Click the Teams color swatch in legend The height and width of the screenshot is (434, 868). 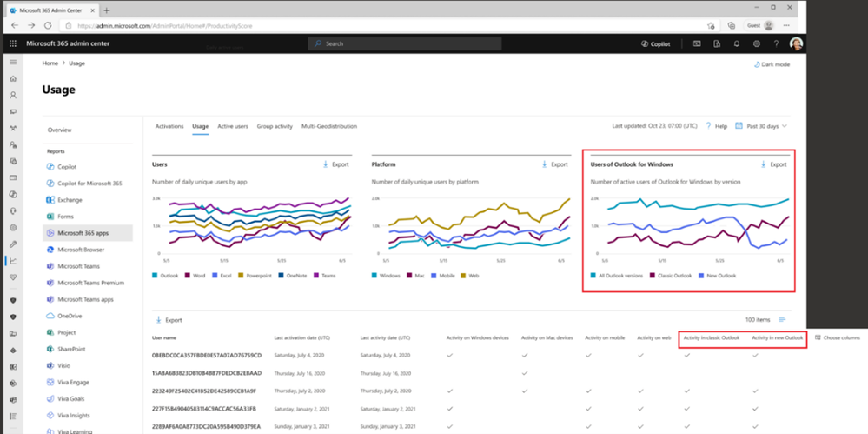[x=316, y=276]
